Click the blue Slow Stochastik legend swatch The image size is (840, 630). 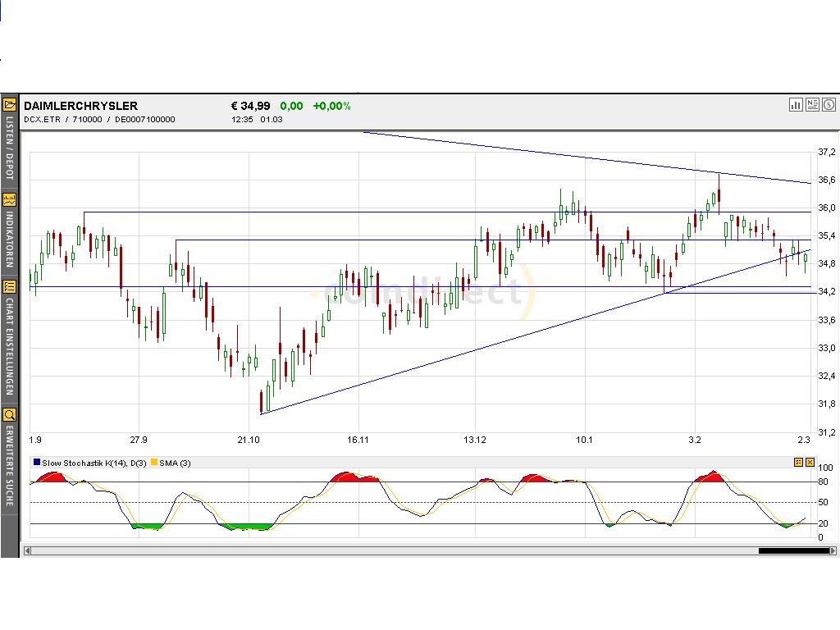(x=36, y=463)
